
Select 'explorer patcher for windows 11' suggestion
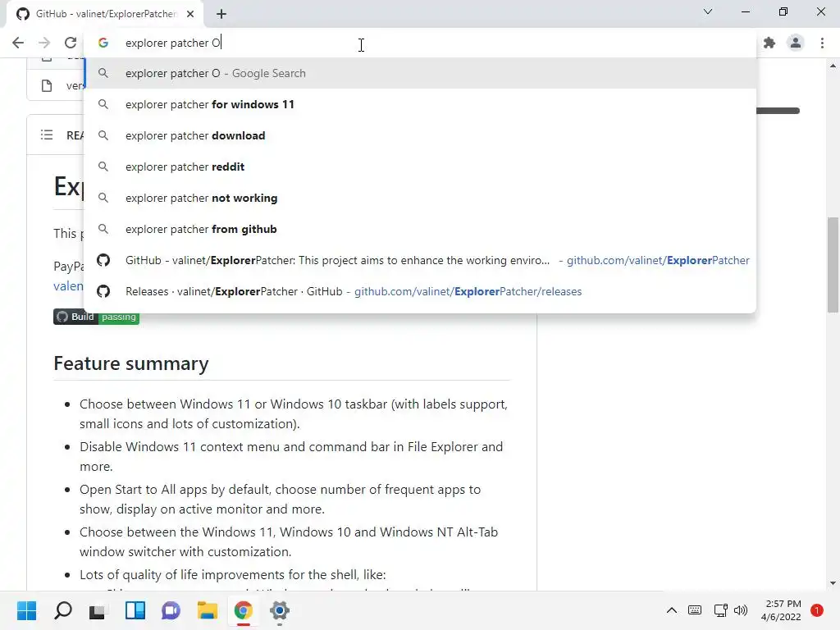(421, 104)
